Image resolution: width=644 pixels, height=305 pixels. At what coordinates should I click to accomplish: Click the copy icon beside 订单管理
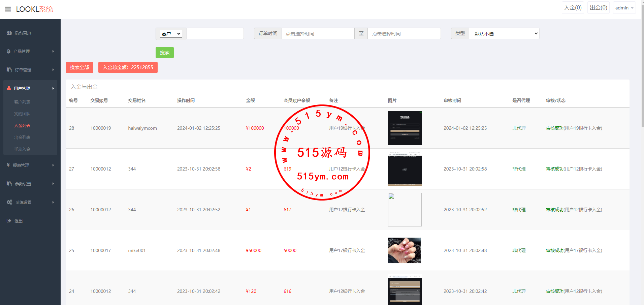[x=9, y=70]
